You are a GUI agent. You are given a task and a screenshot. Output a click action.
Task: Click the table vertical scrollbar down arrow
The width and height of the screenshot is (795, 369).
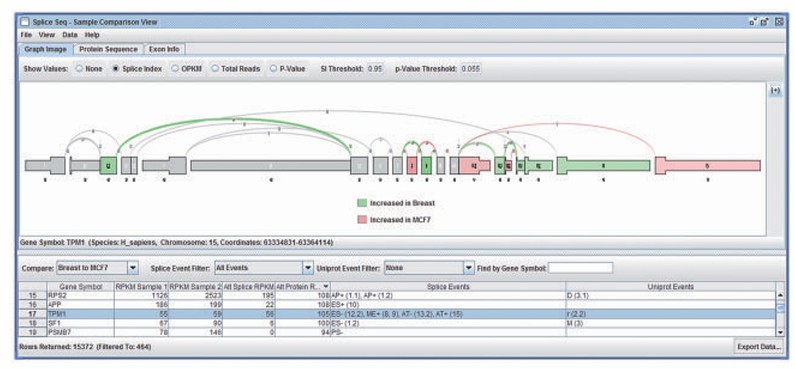tap(780, 333)
